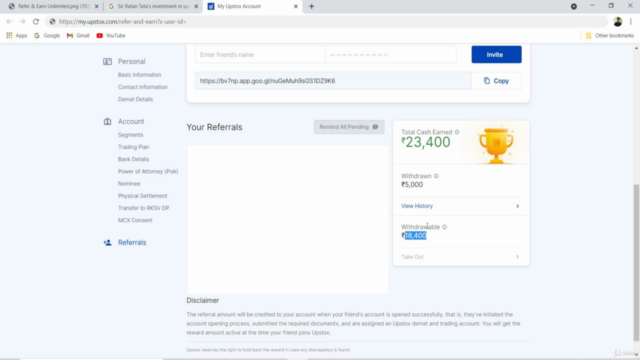Image resolution: width=640 pixels, height=360 pixels.
Task: Click the Invite button
Action: coord(496,54)
